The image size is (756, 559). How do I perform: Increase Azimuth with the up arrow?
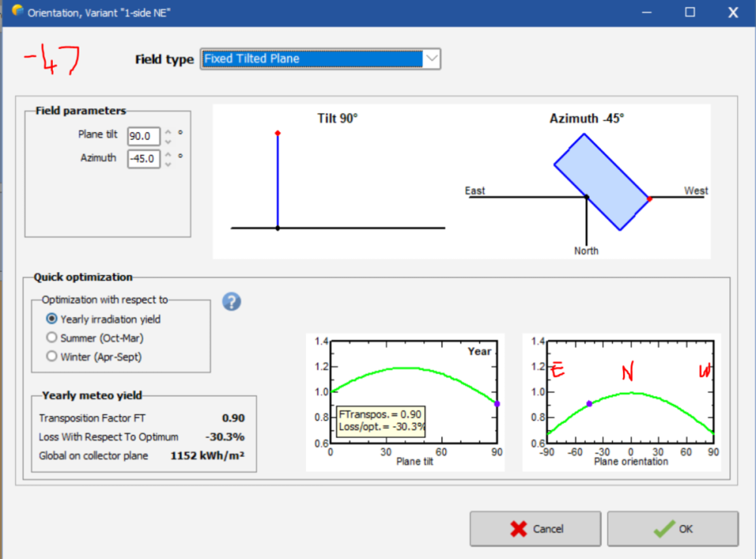coord(168,154)
